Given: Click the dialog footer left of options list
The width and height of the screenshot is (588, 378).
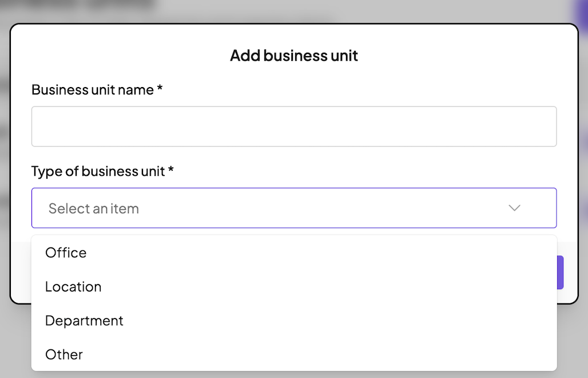Looking at the screenshot, I should 21,269.
